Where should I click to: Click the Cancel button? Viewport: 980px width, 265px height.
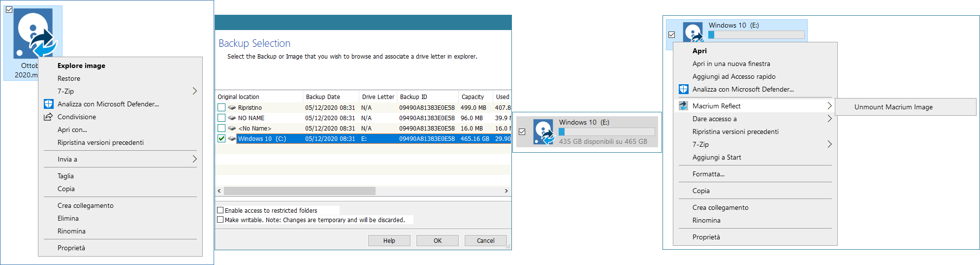tap(486, 240)
